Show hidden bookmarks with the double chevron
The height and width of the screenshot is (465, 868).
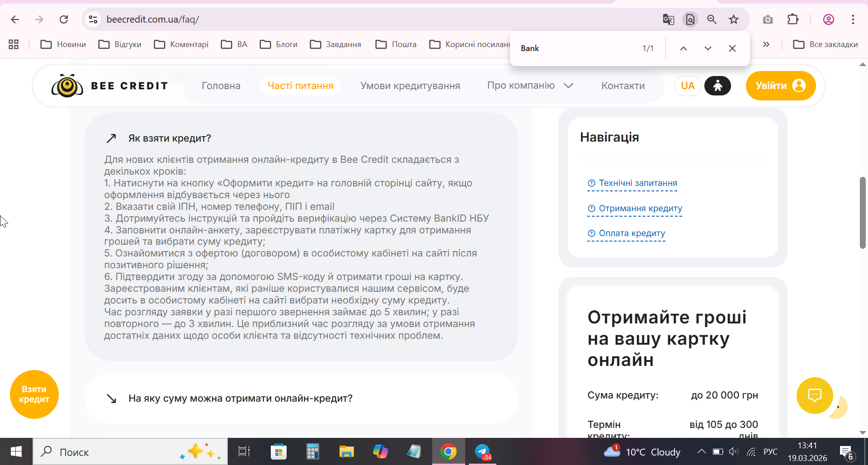[766, 44]
